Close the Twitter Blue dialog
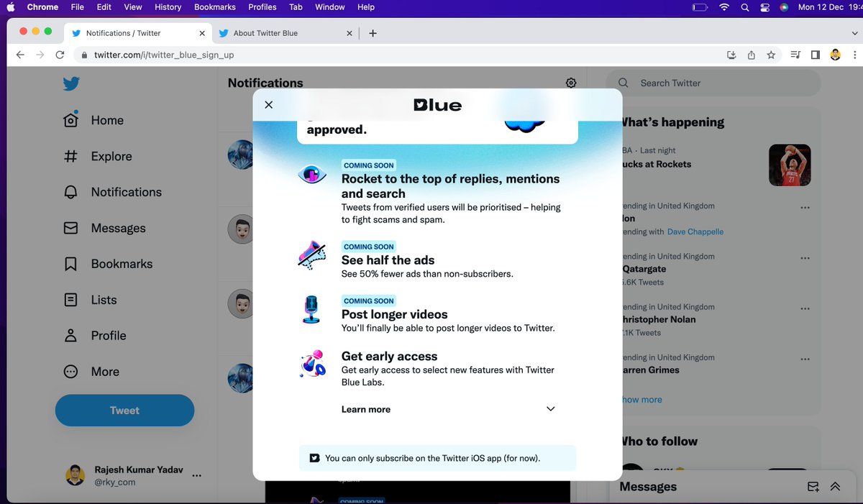The width and height of the screenshot is (863, 504). point(269,105)
